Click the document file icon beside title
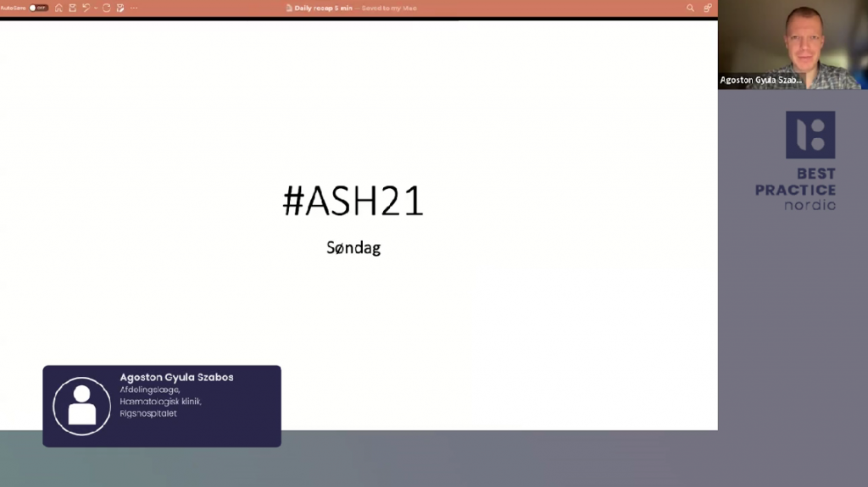This screenshot has height=487, width=868. 288,8
